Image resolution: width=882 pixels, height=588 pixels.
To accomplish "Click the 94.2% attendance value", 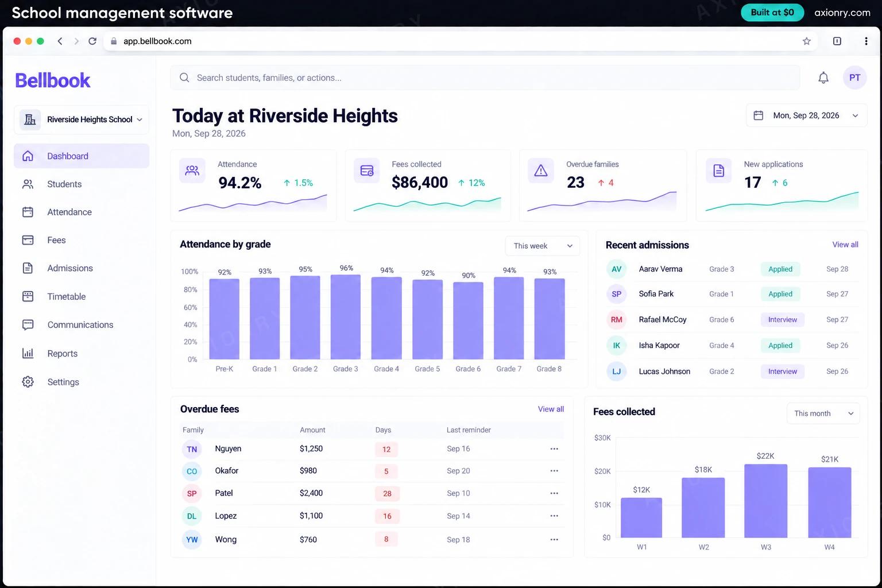I will point(240,183).
